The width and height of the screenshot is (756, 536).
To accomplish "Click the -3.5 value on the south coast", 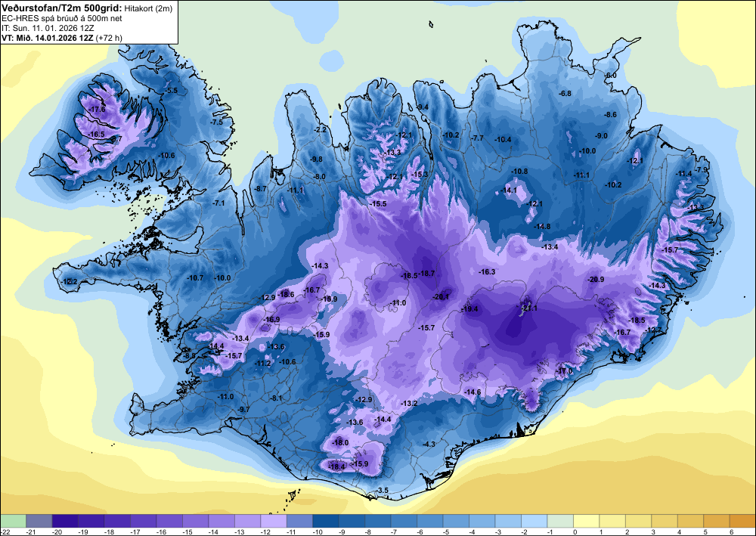I will [x=383, y=490].
